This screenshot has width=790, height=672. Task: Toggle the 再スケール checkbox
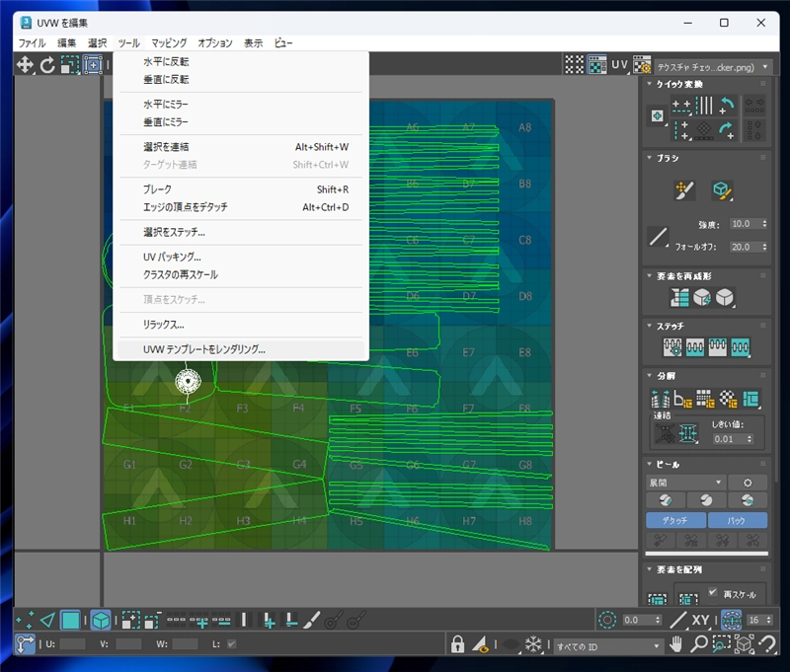click(x=714, y=592)
